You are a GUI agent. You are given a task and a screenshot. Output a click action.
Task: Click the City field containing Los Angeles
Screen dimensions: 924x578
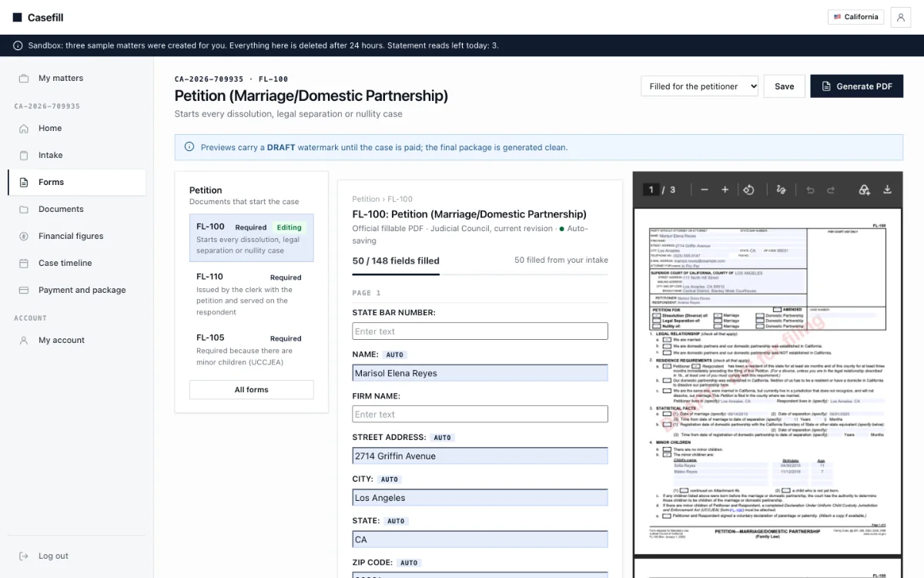[480, 498]
